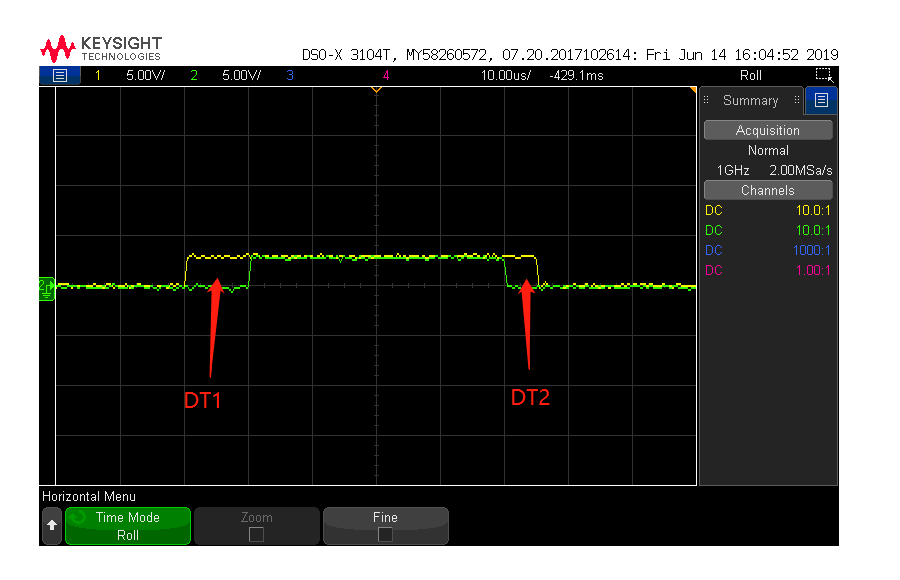Grab the left drag handle of Summary panel
This screenshot has width=900, height=580.
706,100
